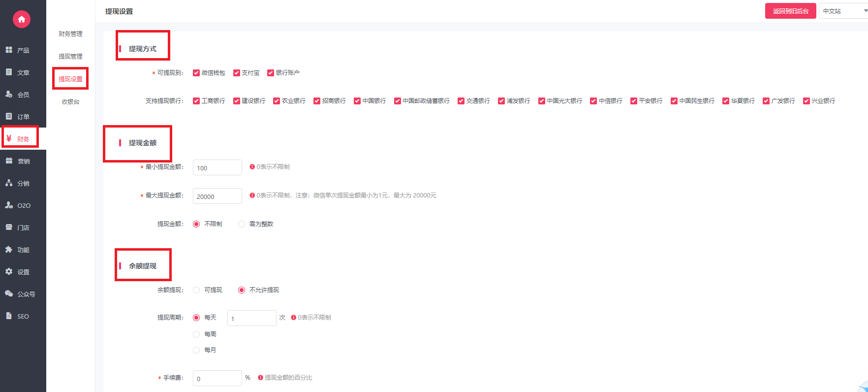This screenshot has width=868, height=392.
Task: Click the 返回到旧后台 button
Action: (x=791, y=11)
